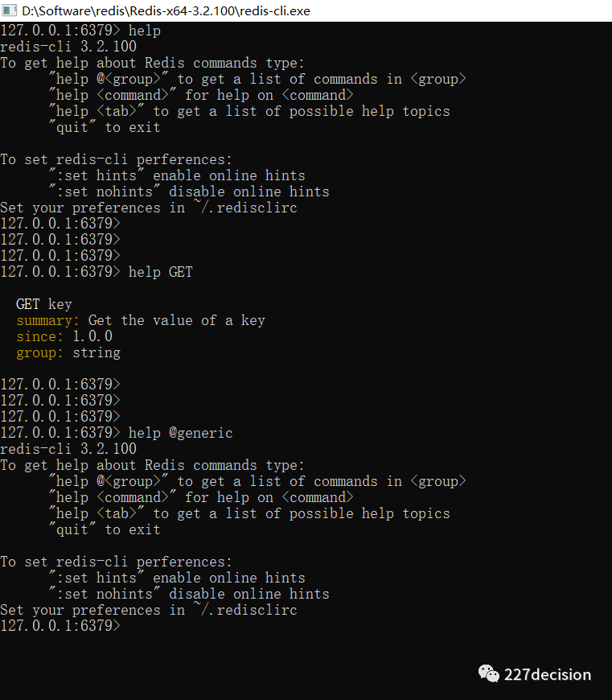Click the 'help @generic' command line

coord(117,433)
